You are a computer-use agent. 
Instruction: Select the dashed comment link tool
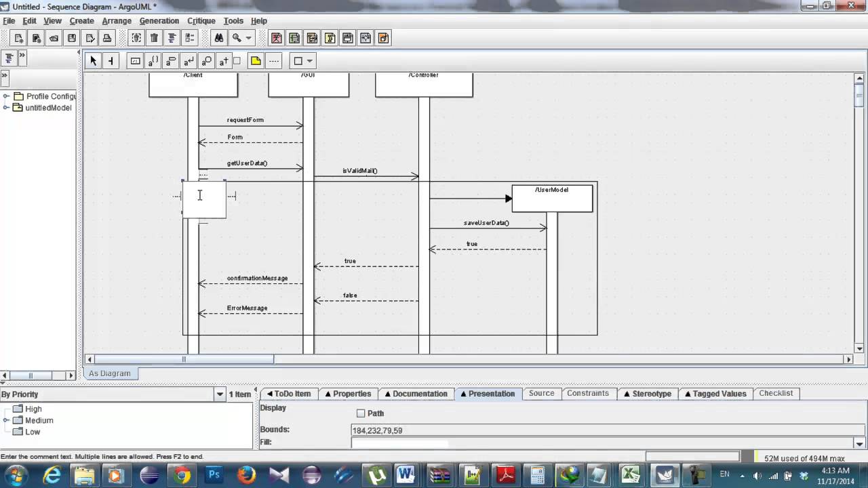pyautogui.click(x=274, y=61)
